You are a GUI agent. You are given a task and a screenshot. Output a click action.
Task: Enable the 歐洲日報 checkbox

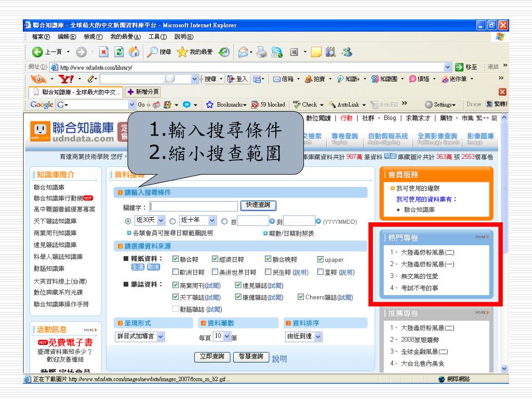coord(176,272)
